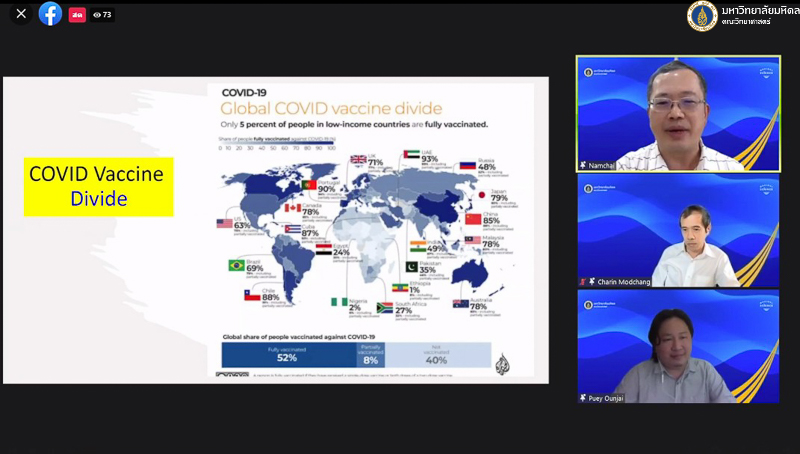800x454 pixels.
Task: Click the Brazil flag on the map
Action: tap(236, 266)
